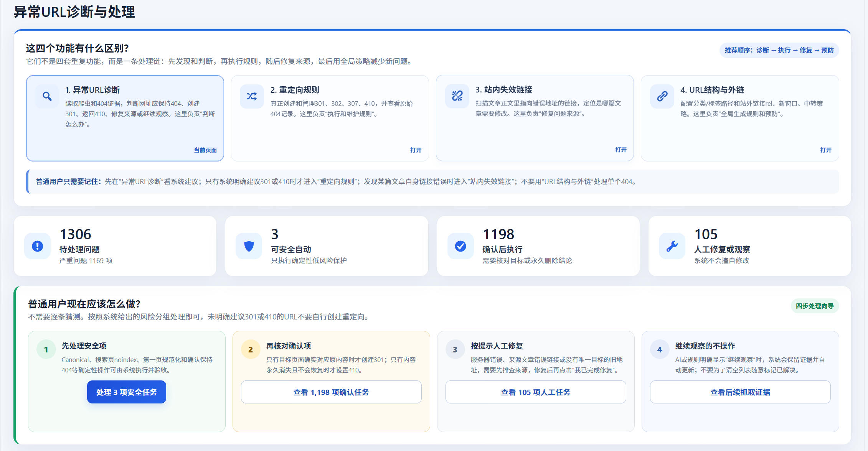Image resolution: width=868 pixels, height=451 pixels.
Task: Click the 1306 pending issues count
Action: [76, 234]
